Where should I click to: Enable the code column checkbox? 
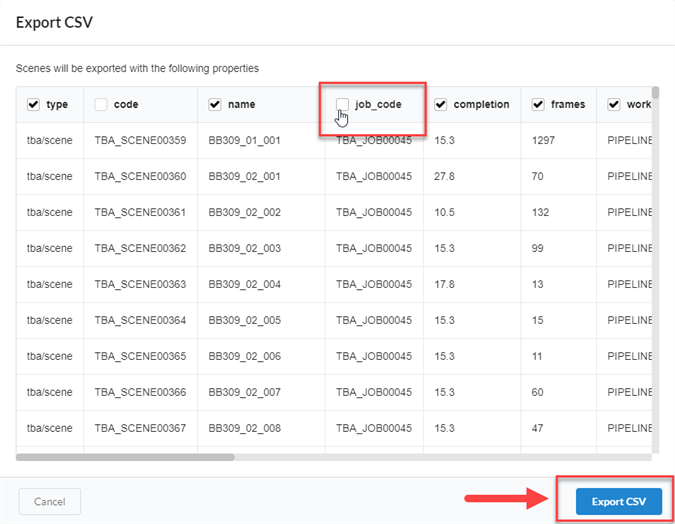101,104
